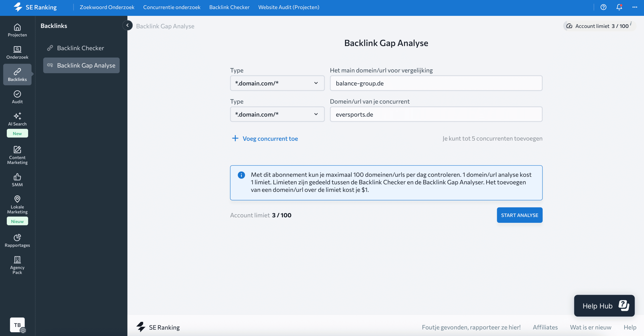644x336 pixels.
Task: Open SMM sidebar section
Action: pos(17,180)
